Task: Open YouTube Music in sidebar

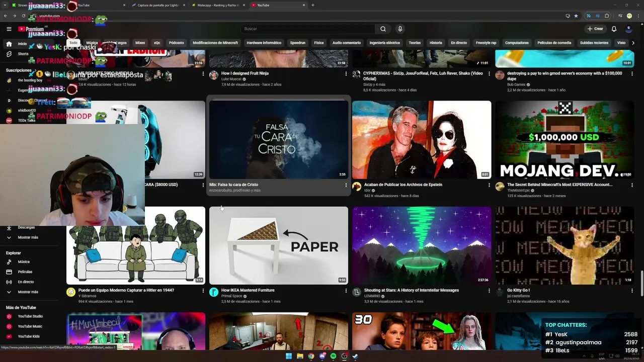Action: pyautogui.click(x=30, y=326)
